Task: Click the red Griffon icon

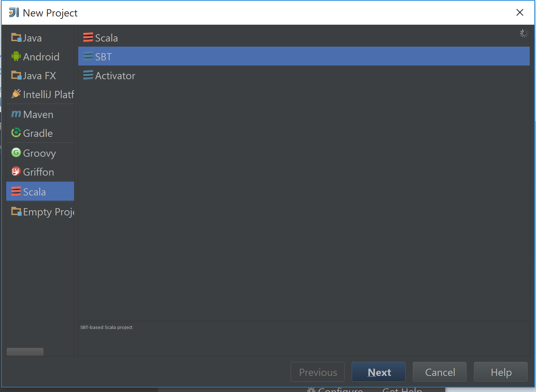Action: [16, 171]
